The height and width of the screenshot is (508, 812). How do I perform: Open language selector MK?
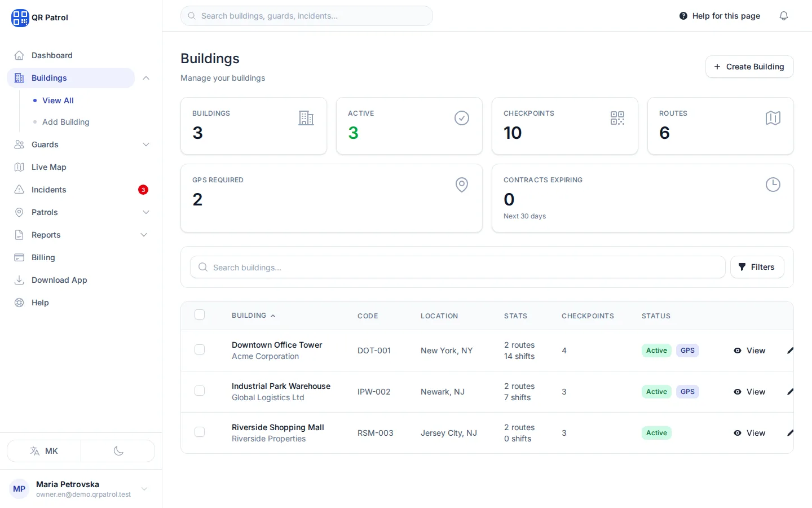tap(44, 451)
